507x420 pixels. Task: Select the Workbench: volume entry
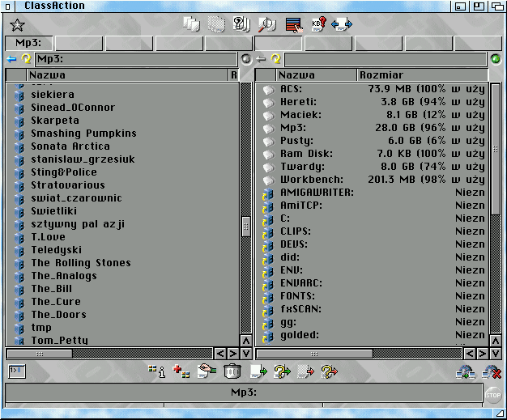[x=312, y=180]
